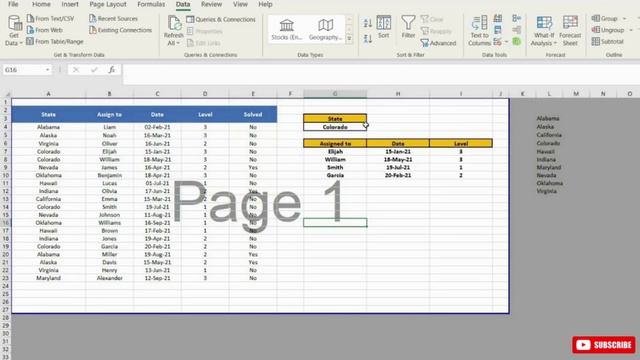Expand the Data Types gallery
640x360 pixels.
pos(349,38)
